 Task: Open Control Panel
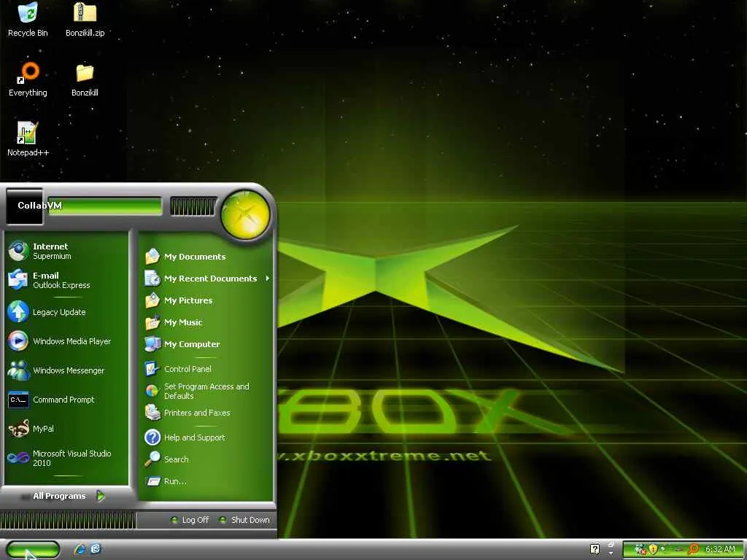pyautogui.click(x=206, y=369)
